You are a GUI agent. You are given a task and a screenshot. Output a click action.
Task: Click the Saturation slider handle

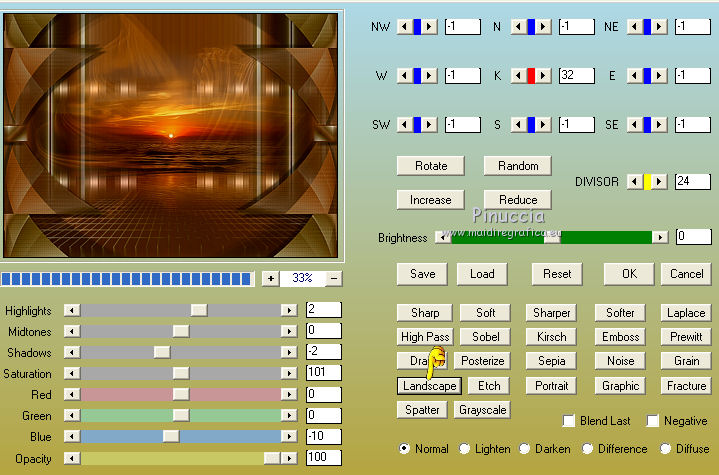pyautogui.click(x=181, y=373)
